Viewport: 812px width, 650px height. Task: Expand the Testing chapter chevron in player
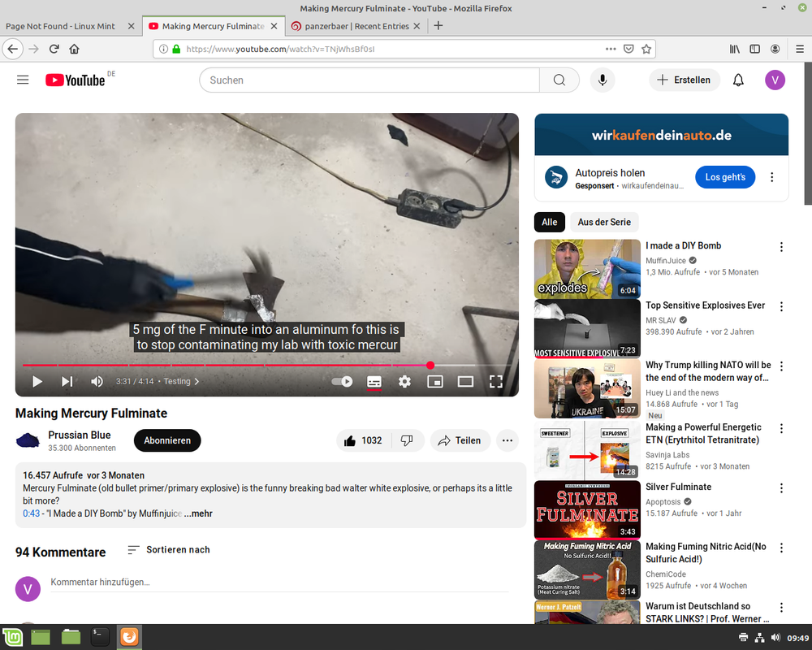(x=197, y=382)
